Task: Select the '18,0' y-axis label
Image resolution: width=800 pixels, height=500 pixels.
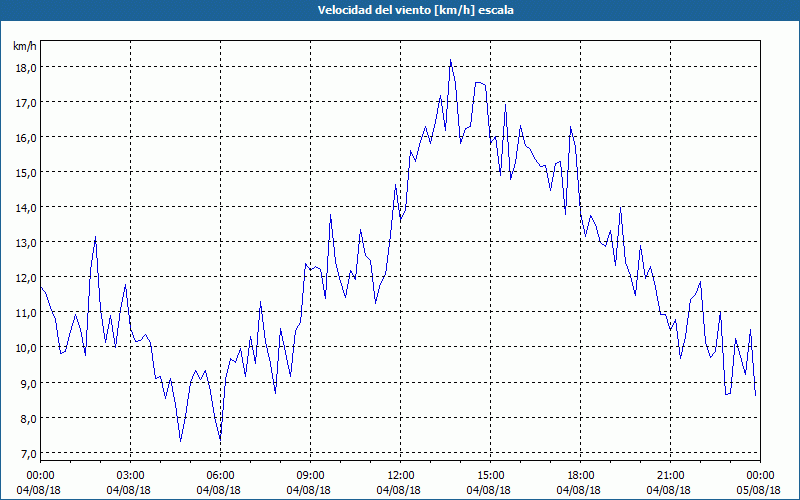Action: coord(26,68)
